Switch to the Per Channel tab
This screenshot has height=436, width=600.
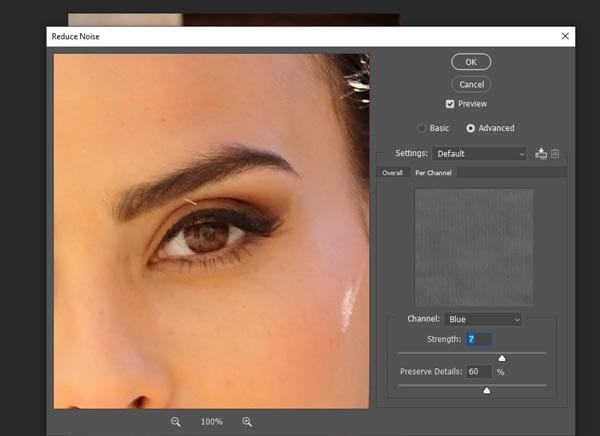tap(433, 173)
